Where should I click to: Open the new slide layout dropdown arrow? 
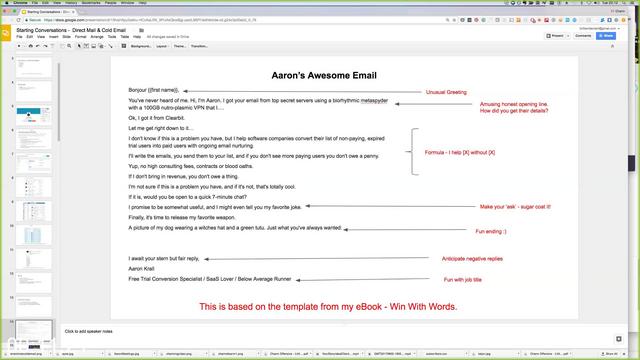[x=24, y=46]
